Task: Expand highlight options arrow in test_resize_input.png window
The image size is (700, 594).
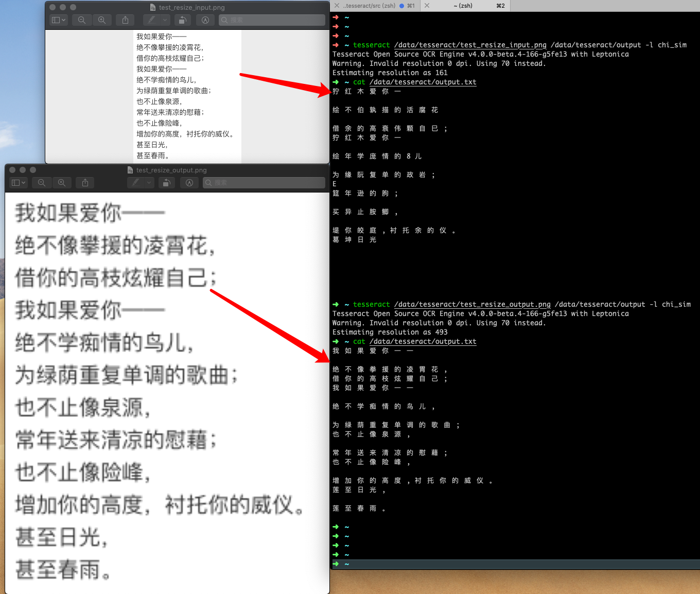Action: point(165,20)
